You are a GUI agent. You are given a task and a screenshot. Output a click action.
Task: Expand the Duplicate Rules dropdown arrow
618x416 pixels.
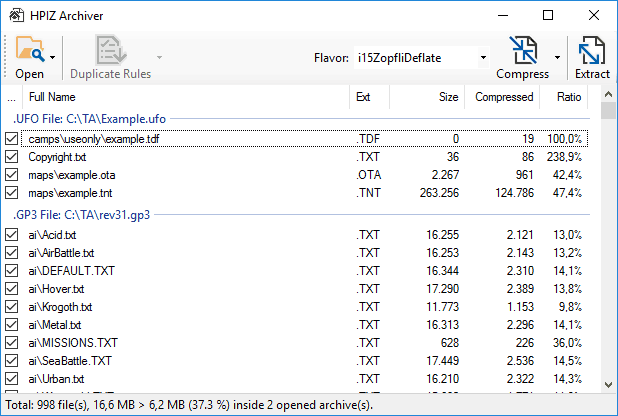click(x=159, y=58)
